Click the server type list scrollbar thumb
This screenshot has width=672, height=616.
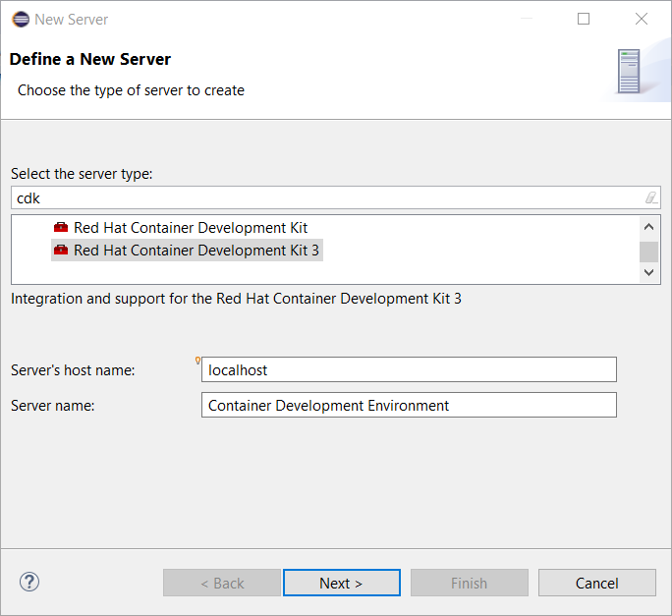pos(649,251)
